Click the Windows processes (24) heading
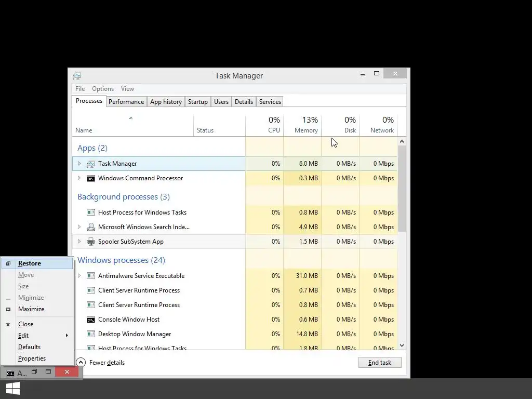532x399 pixels. coord(121,260)
